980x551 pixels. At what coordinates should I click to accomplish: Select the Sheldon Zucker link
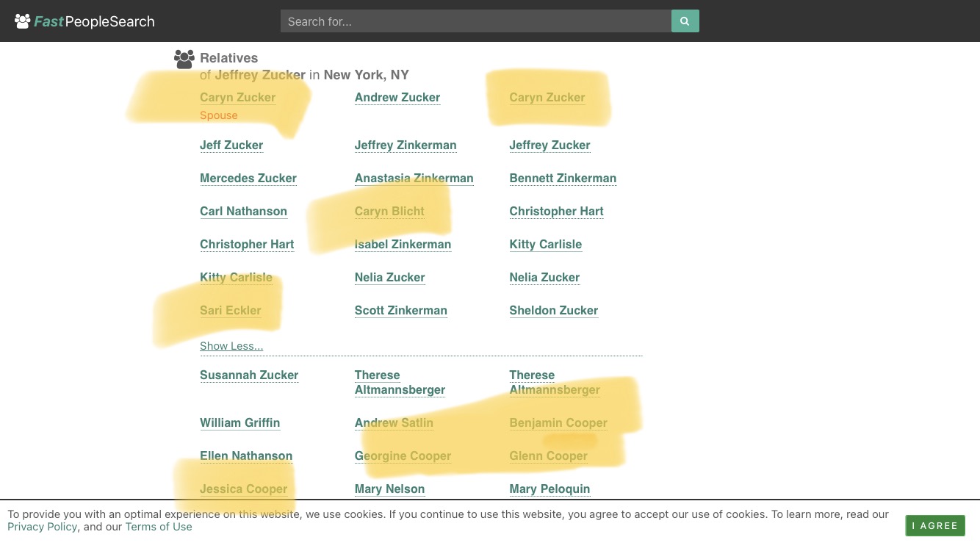(x=553, y=311)
